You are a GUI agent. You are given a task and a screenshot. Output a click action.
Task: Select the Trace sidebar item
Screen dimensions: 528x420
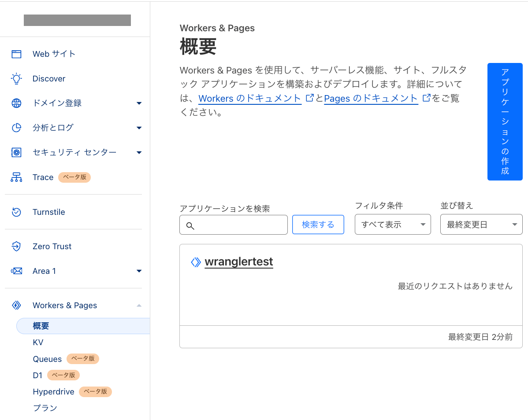[x=43, y=177]
